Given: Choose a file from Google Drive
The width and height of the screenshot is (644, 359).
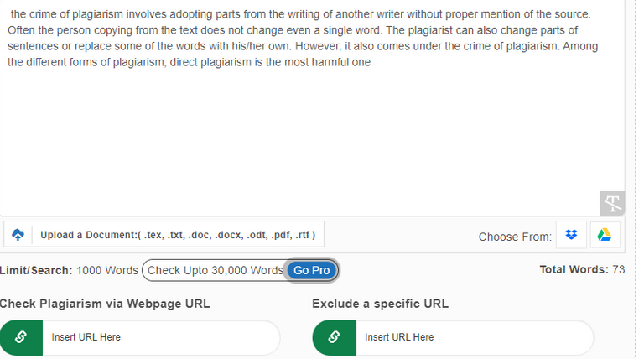Looking at the screenshot, I should pyautogui.click(x=605, y=235).
